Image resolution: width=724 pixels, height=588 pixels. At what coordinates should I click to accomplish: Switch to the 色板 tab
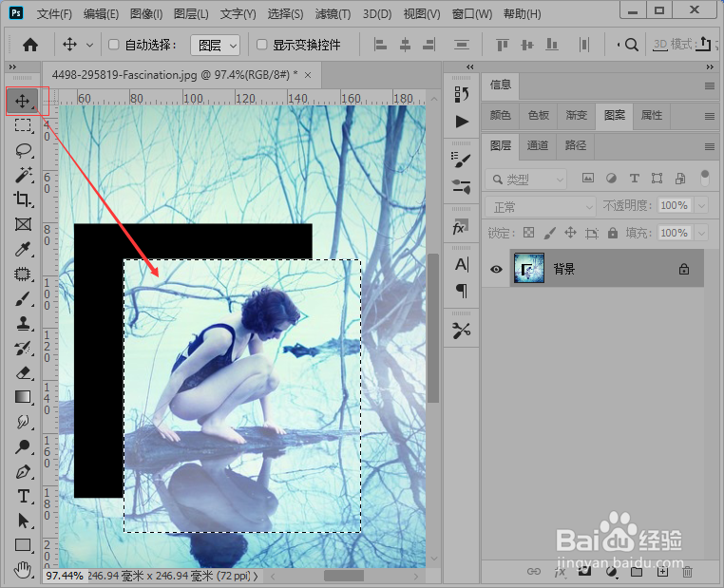[539, 115]
